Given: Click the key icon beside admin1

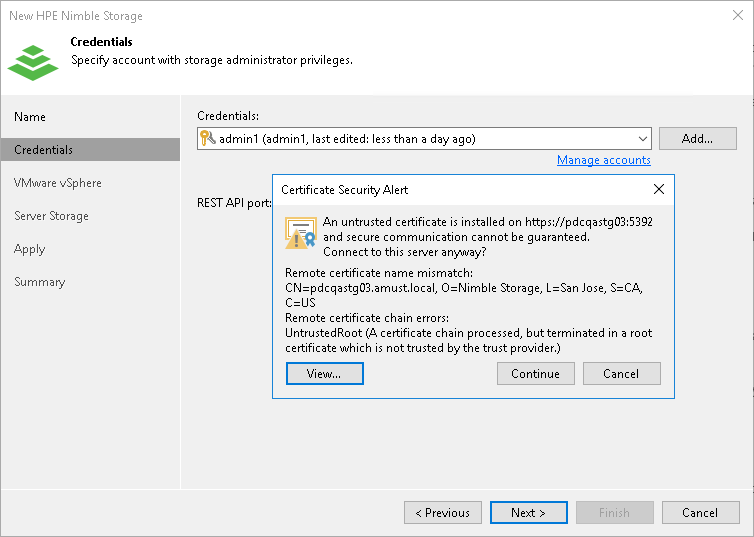Looking at the screenshot, I should (x=207, y=139).
